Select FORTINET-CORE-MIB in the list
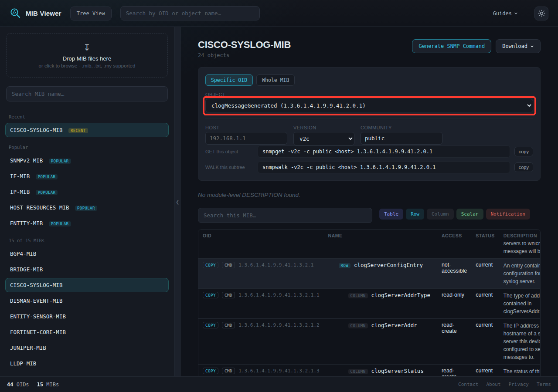Viewport: 558px width, 392px height. (87, 332)
